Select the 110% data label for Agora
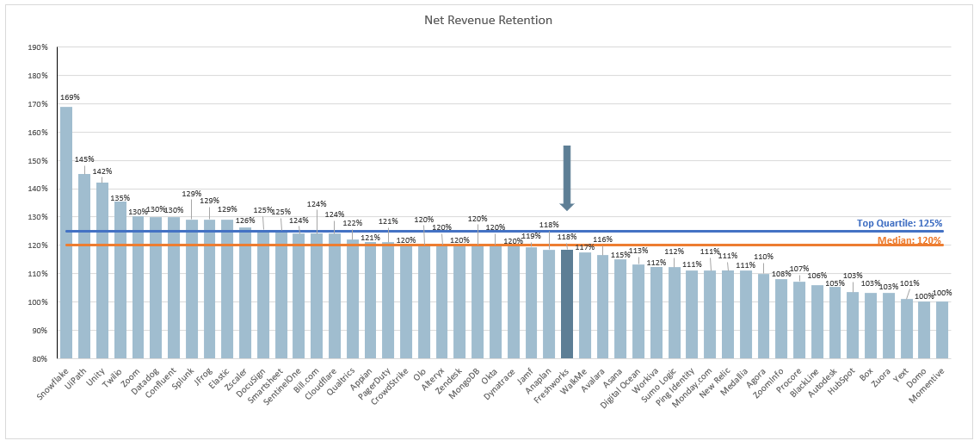This screenshot has height=447, width=980. click(764, 256)
